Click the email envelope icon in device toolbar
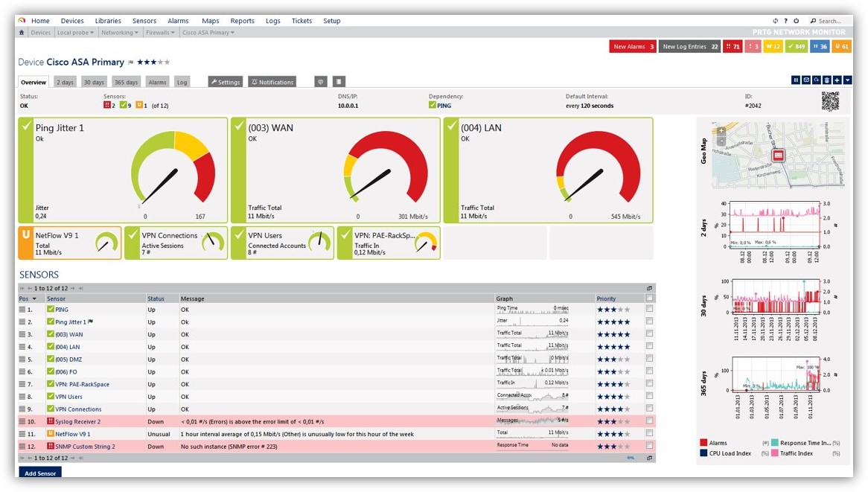 [x=806, y=80]
